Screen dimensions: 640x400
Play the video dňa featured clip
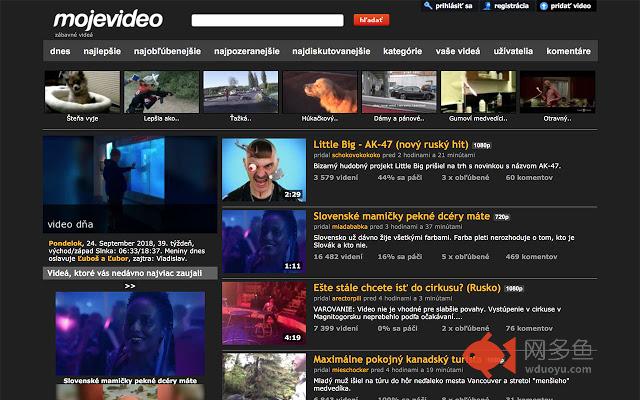click(130, 184)
